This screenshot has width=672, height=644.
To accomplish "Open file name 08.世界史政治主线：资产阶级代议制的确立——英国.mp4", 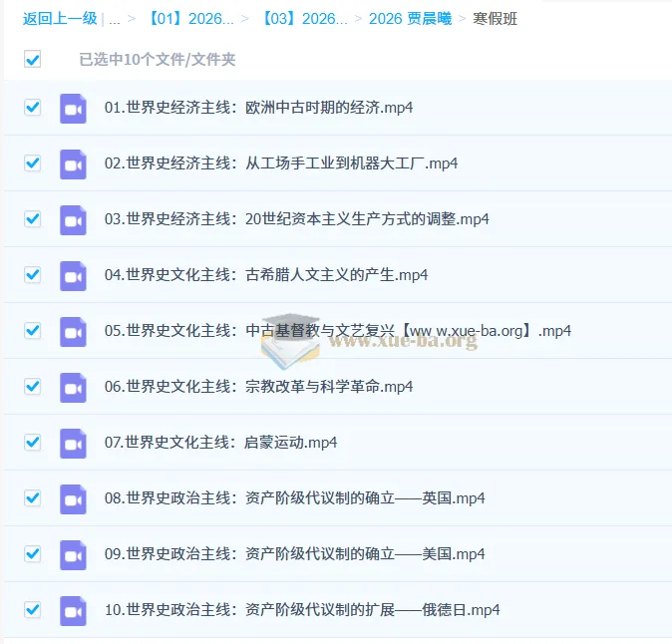I will pyautogui.click(x=294, y=498).
